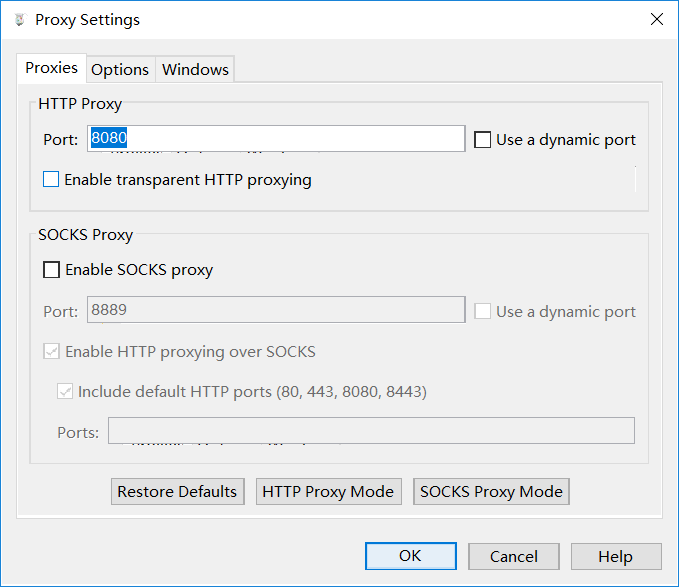Enable transparent HTTP proxying checkbox
The image size is (679, 587).
click(51, 179)
